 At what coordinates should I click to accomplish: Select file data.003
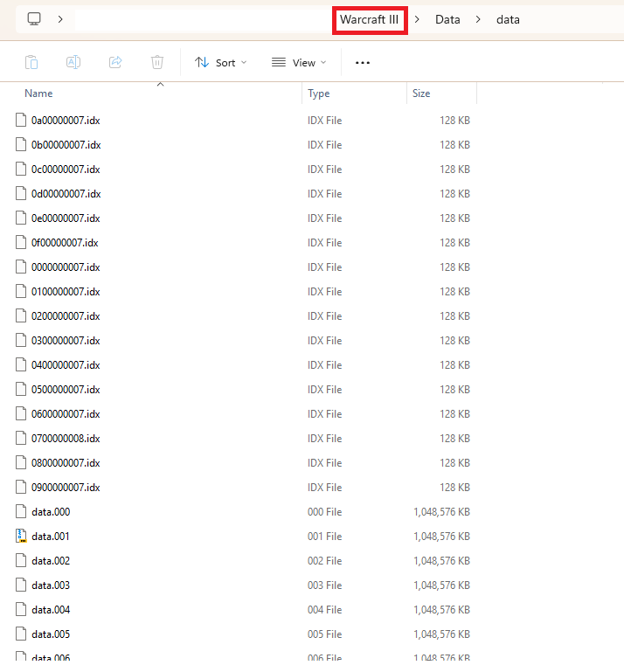(x=51, y=585)
